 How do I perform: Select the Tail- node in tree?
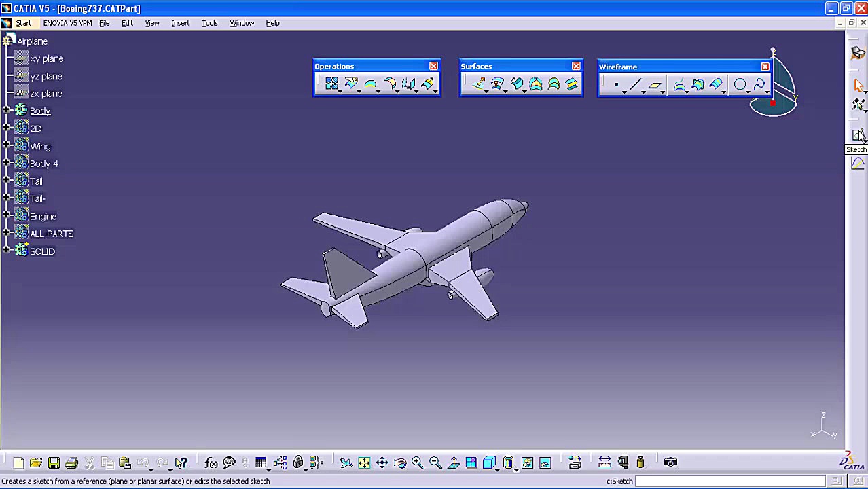coord(37,198)
